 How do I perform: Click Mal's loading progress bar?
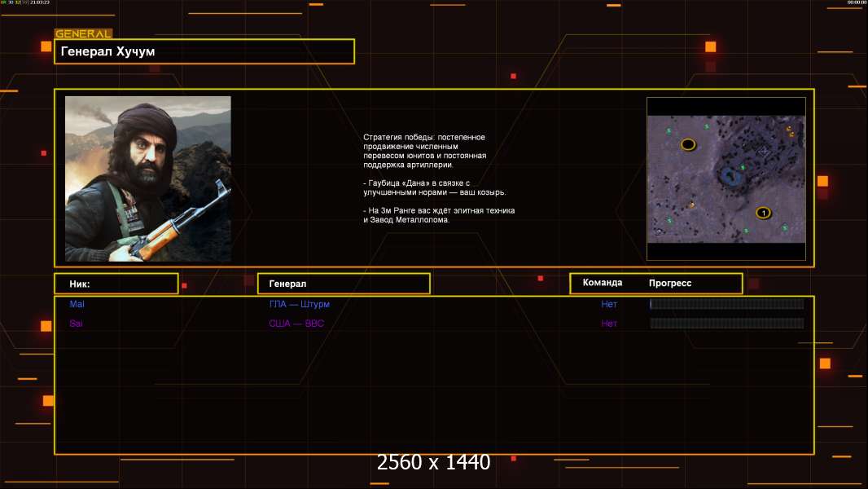[x=726, y=304]
